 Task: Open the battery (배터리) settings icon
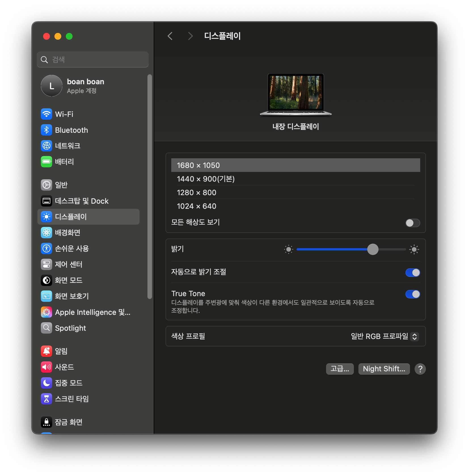pos(47,162)
